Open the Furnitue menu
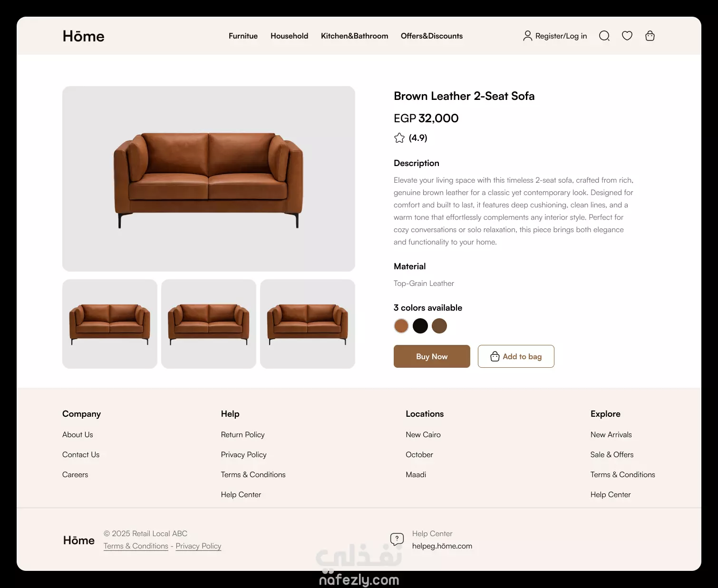 (x=243, y=36)
